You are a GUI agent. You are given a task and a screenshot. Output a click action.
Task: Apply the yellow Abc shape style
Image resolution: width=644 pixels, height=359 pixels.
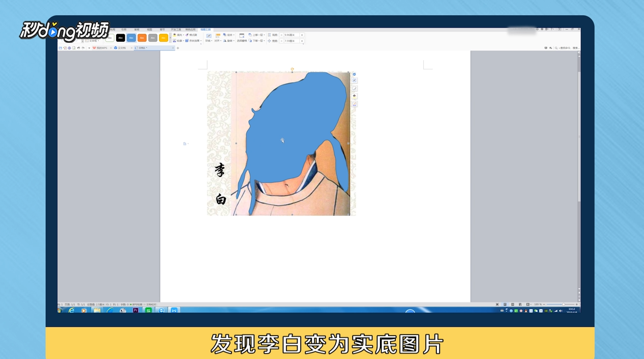163,38
